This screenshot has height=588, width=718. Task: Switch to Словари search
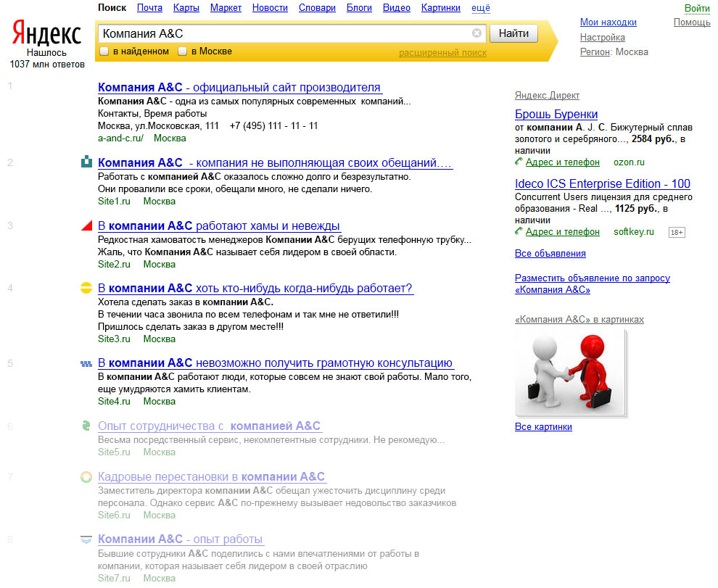[318, 8]
